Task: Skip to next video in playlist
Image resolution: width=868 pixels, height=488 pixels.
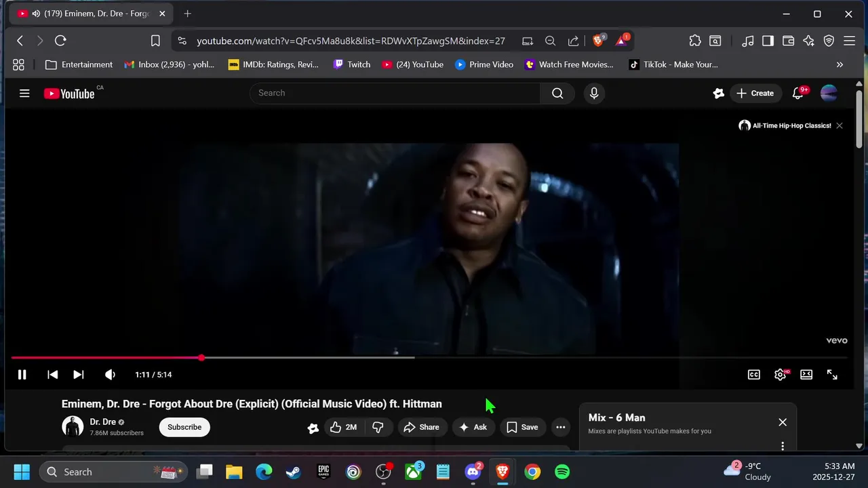Action: click(x=79, y=374)
